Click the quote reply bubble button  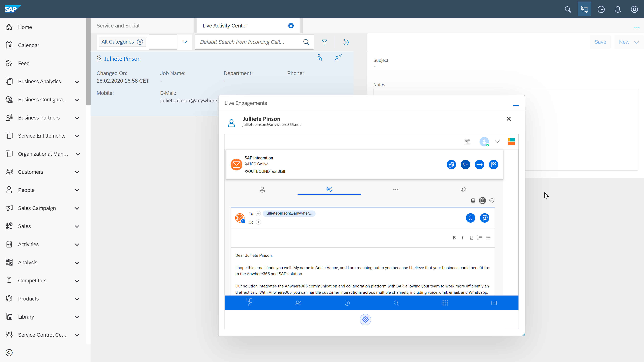tap(485, 218)
